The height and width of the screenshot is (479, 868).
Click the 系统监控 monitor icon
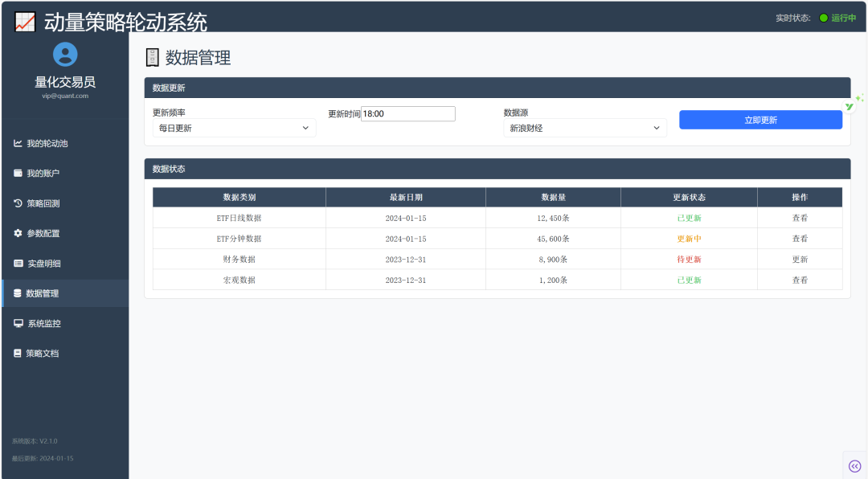tap(18, 323)
